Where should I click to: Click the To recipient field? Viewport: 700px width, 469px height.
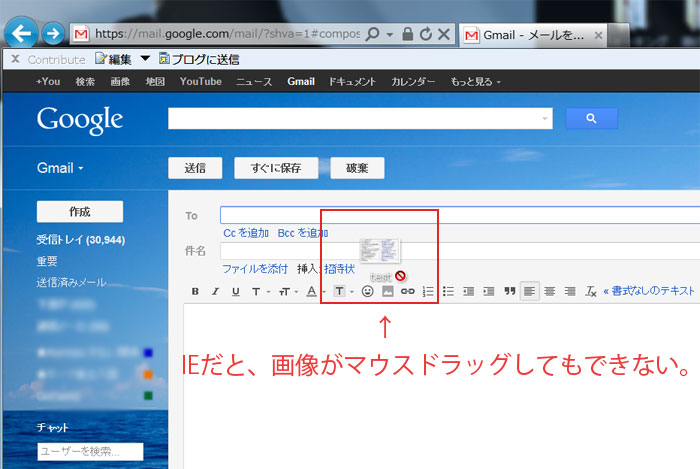[460, 215]
